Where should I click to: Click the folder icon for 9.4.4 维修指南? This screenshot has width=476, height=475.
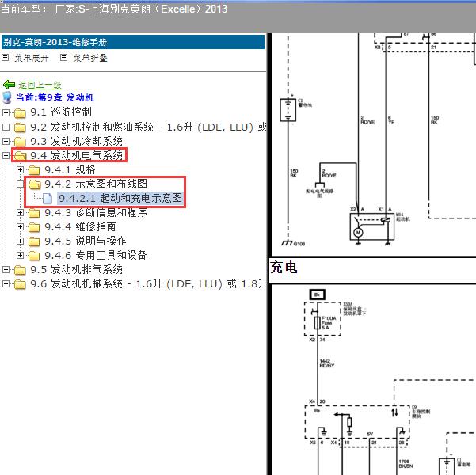[x=34, y=227]
